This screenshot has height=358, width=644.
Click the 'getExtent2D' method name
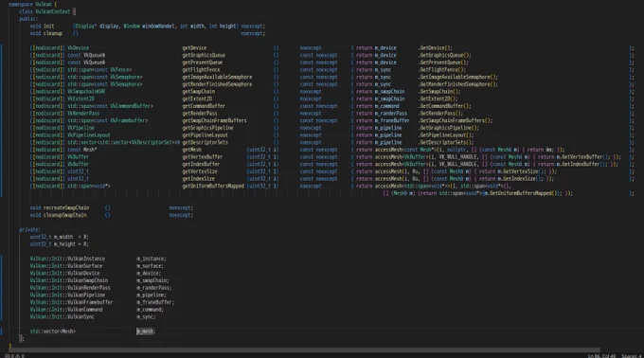[197, 98]
